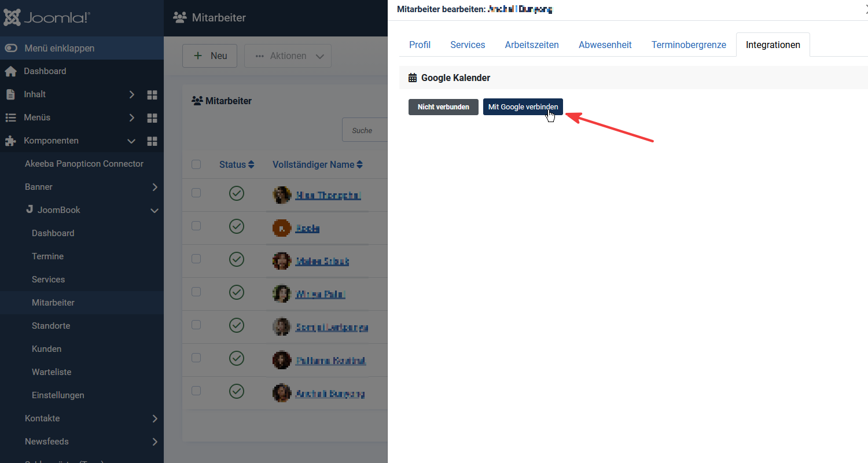Viewport: 868px width, 463px height.
Task: Go to Termine in the sidebar
Action: coord(47,256)
